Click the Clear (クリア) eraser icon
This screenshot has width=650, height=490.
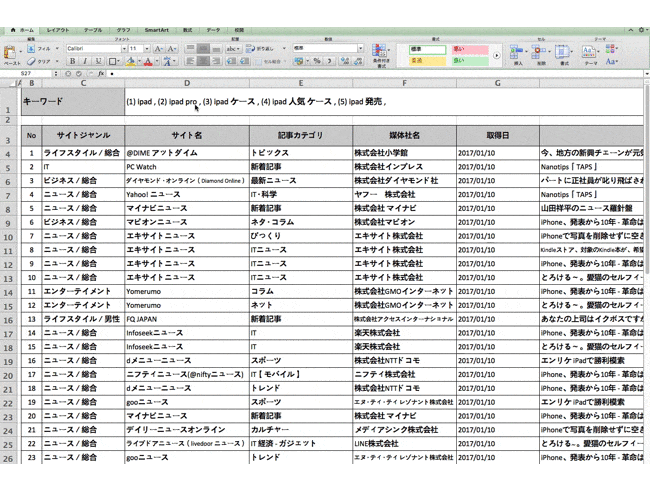click(31, 61)
